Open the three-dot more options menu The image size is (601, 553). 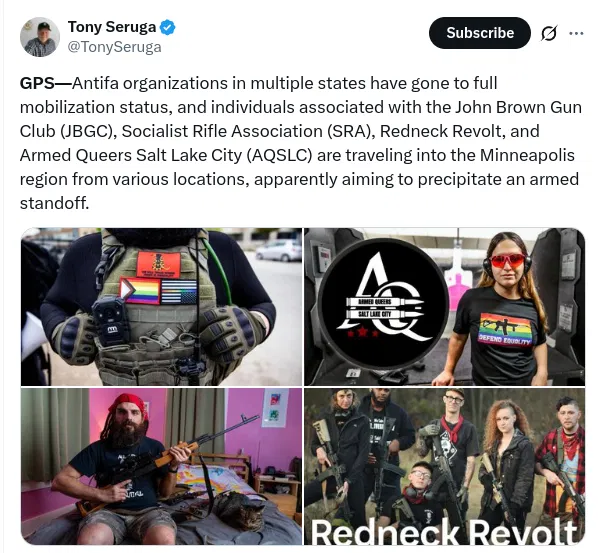576,33
